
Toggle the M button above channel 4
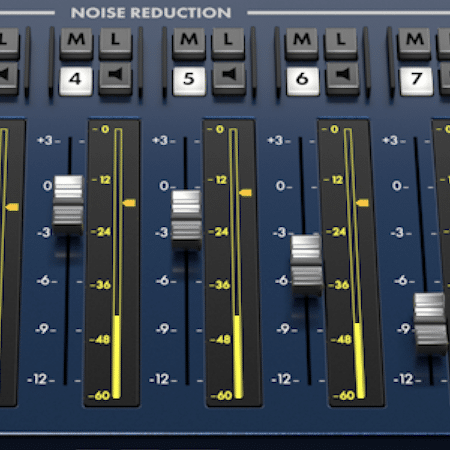pos(76,43)
